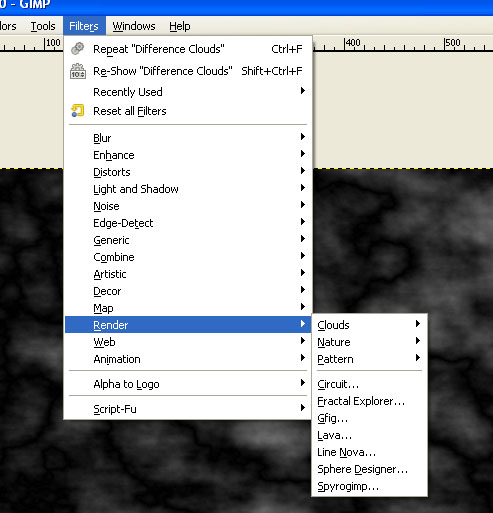The width and height of the screenshot is (493, 513).
Task: Expand the Clouds submenu under Render
Action: tap(369, 325)
